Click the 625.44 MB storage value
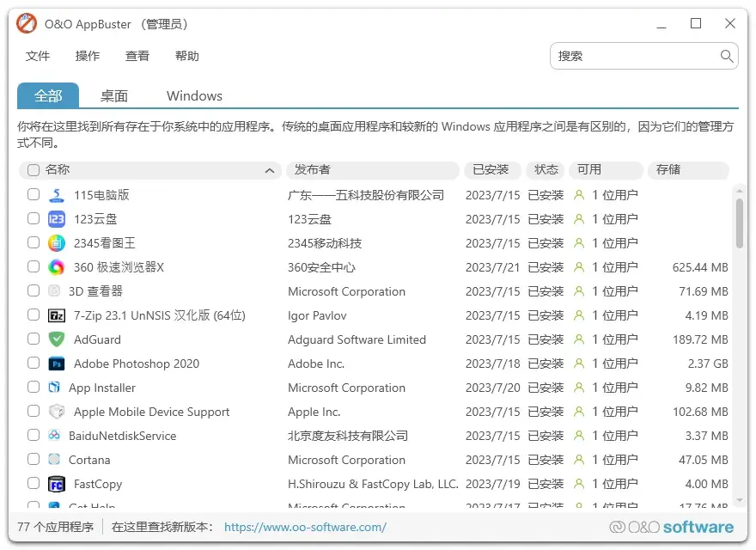Viewport: 756px width, 550px height. (x=700, y=267)
